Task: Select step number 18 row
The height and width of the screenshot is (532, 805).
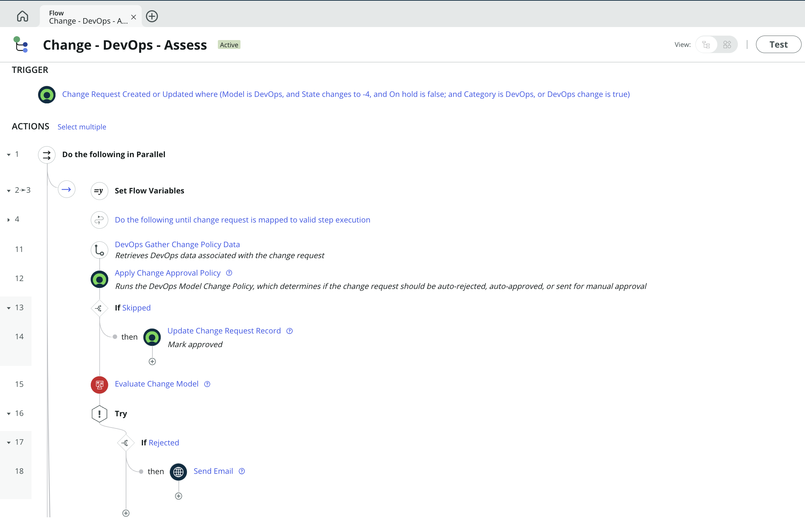Action: [19, 471]
